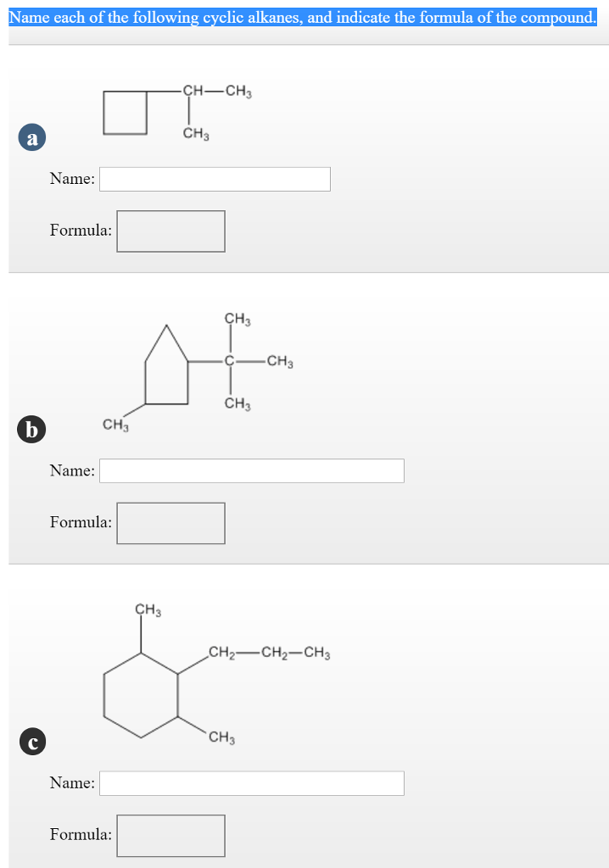Select the CH2—CH2—CH3 chain in structure c

pyautogui.click(x=268, y=654)
